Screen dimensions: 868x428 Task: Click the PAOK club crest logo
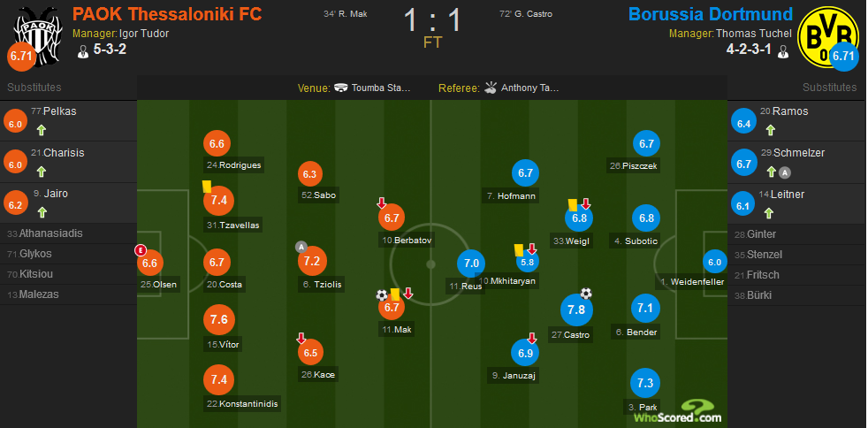(x=38, y=36)
